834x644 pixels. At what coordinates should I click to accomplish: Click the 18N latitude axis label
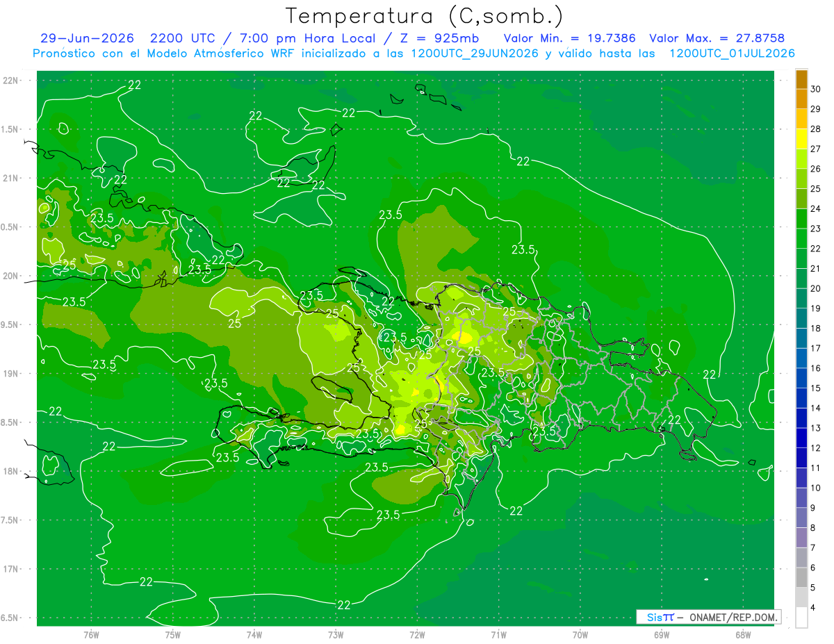[x=10, y=472]
